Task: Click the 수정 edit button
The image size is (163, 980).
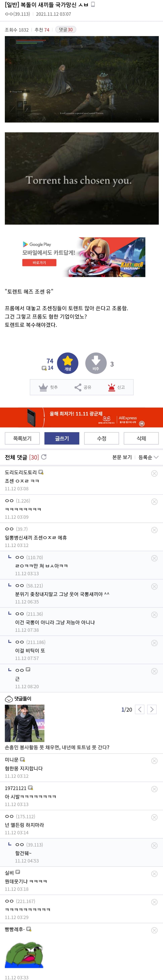Action: click(101, 438)
